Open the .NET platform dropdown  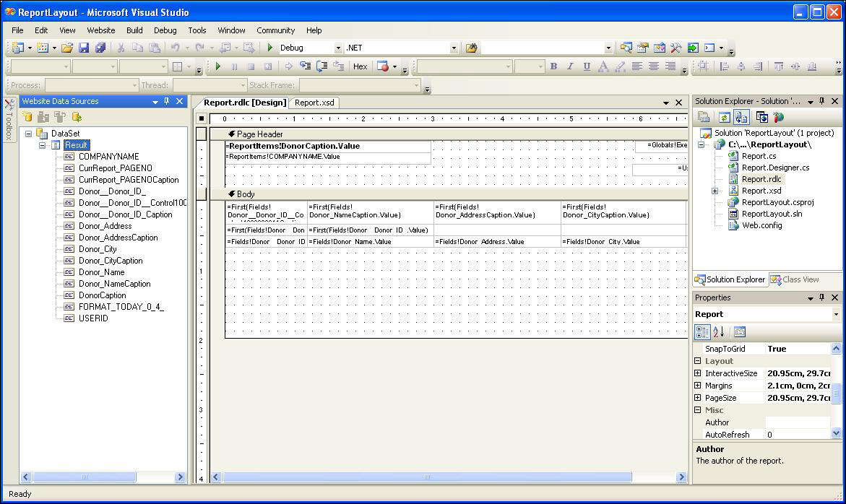454,48
